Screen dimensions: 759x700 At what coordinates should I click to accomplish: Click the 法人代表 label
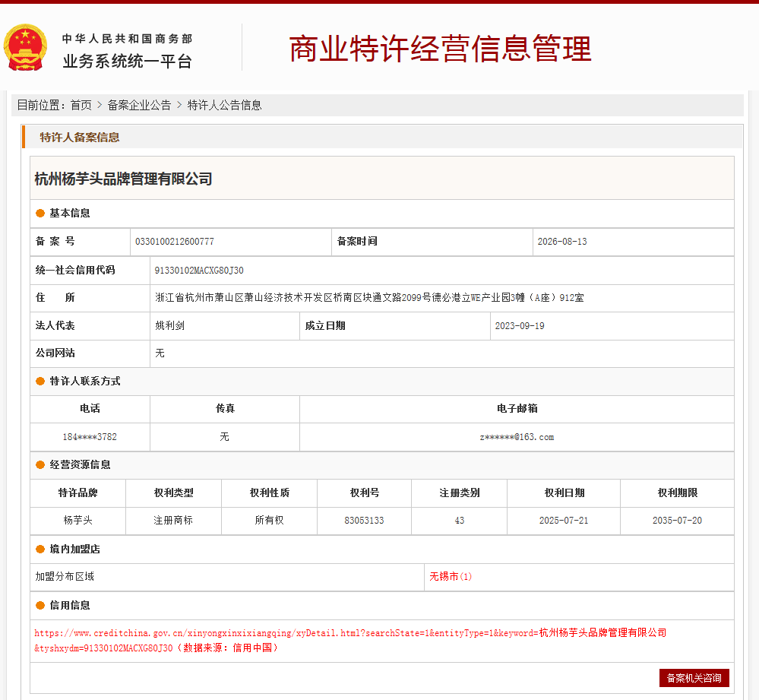55,326
